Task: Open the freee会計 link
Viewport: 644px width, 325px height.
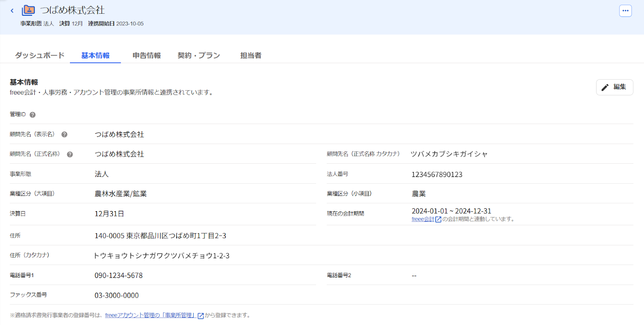Action: 423,219
